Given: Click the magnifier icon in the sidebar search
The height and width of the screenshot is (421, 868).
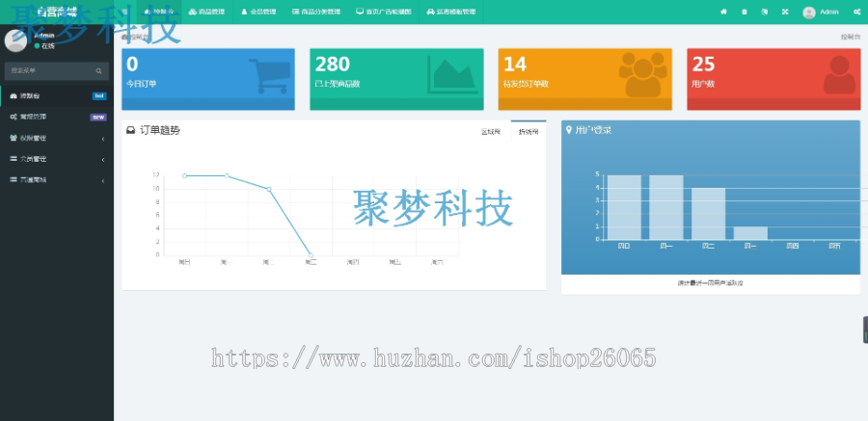Looking at the screenshot, I should pos(98,71).
